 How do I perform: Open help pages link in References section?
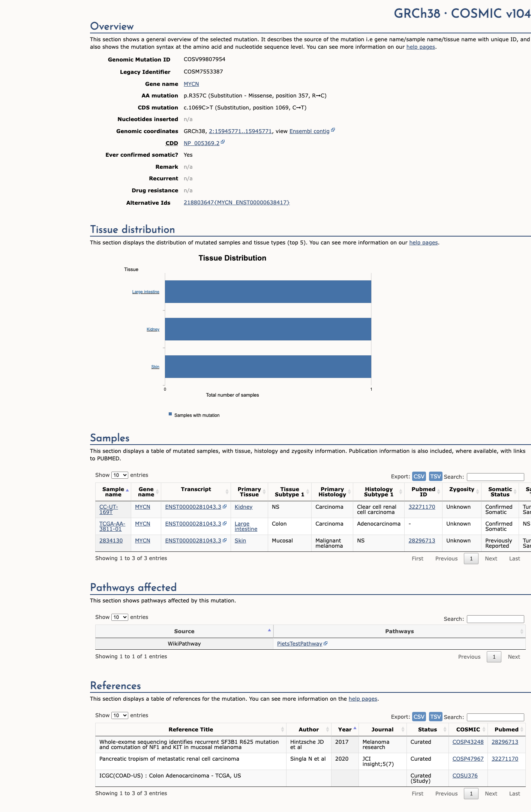[x=363, y=699]
